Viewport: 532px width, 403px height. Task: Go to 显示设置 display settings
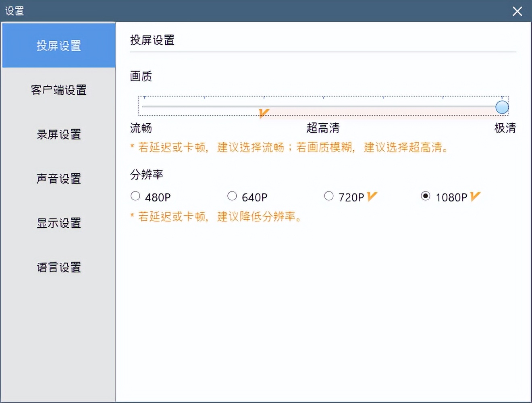tap(58, 223)
